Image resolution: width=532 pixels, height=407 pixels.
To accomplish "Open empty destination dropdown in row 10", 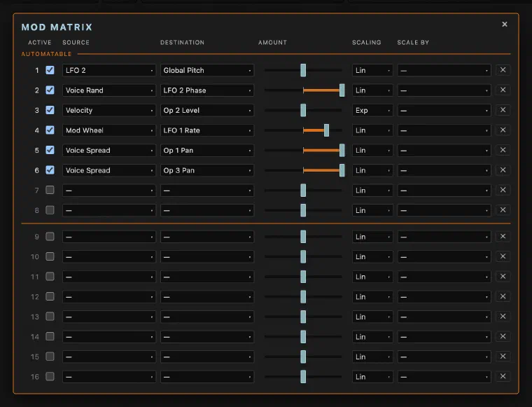I will (207, 256).
